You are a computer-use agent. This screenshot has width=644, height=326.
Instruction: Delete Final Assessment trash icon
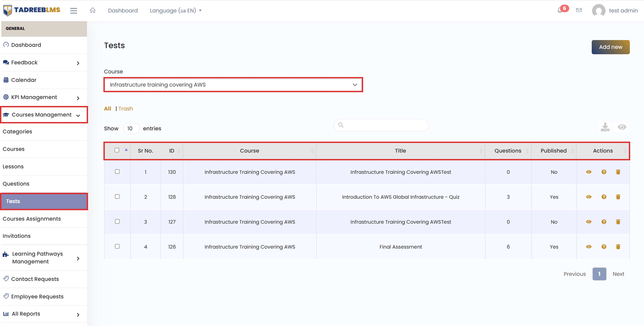click(618, 247)
